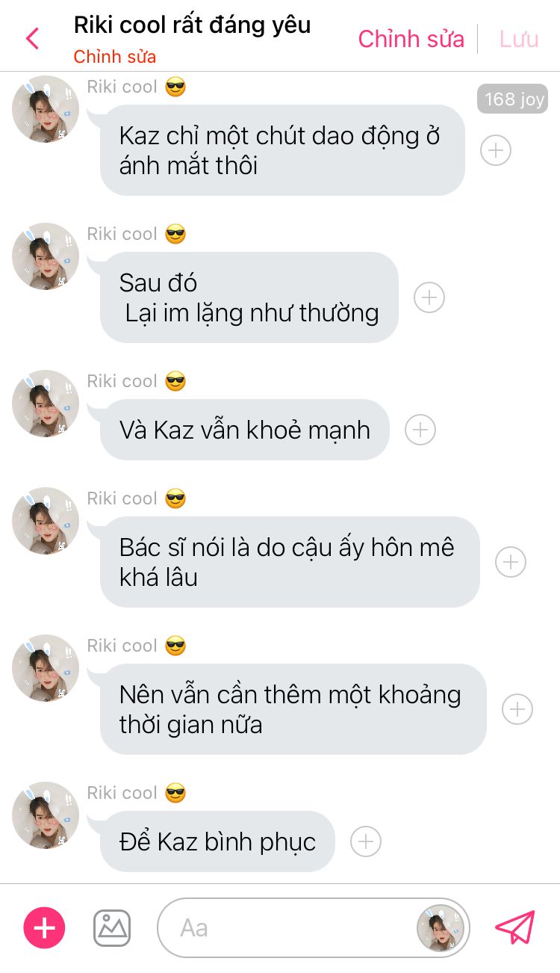Tap plus icon beside "Và Kaz vẫn khoẻ mạnh"
Image resolution: width=560 pixels, height=973 pixels.
click(x=420, y=430)
